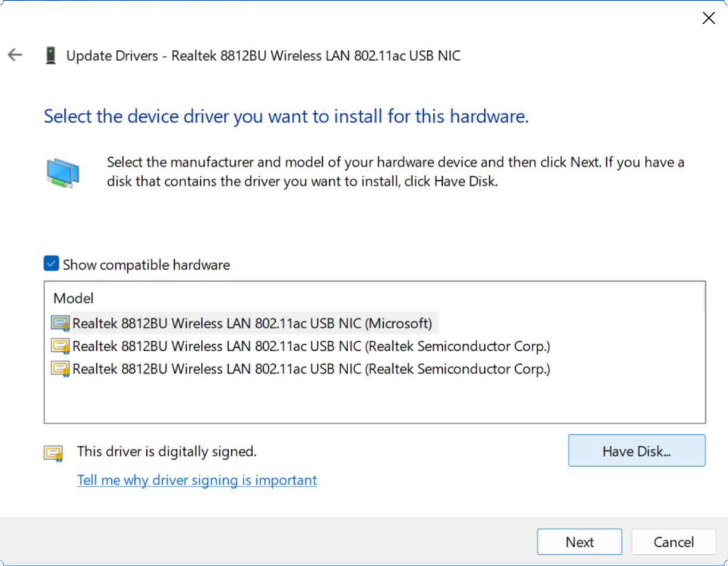Click the networked monitors icon beside the instructions
The width and height of the screenshot is (728, 566).
coord(63,172)
